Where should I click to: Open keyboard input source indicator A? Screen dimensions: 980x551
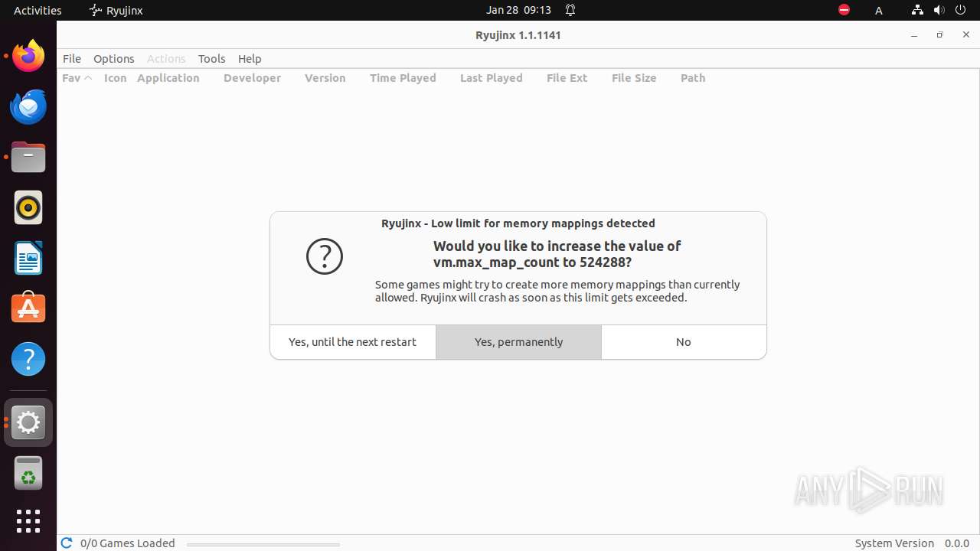879,10
